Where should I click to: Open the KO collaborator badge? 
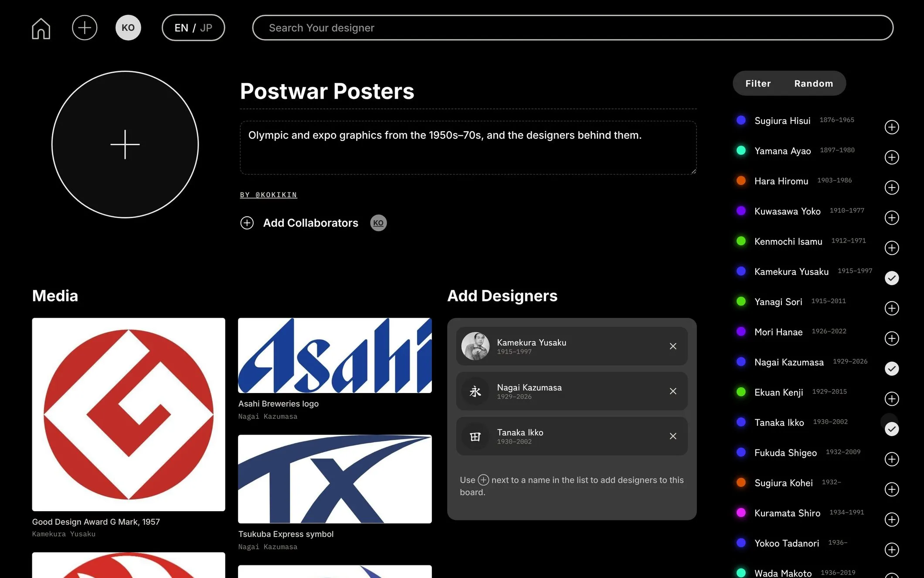(x=378, y=223)
